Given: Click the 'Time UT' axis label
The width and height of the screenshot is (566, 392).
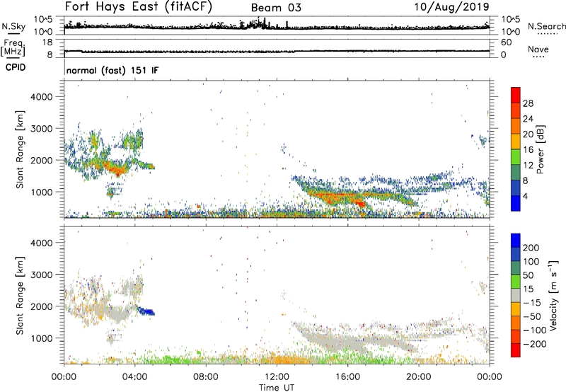Looking at the screenshot, I should click(x=277, y=387).
